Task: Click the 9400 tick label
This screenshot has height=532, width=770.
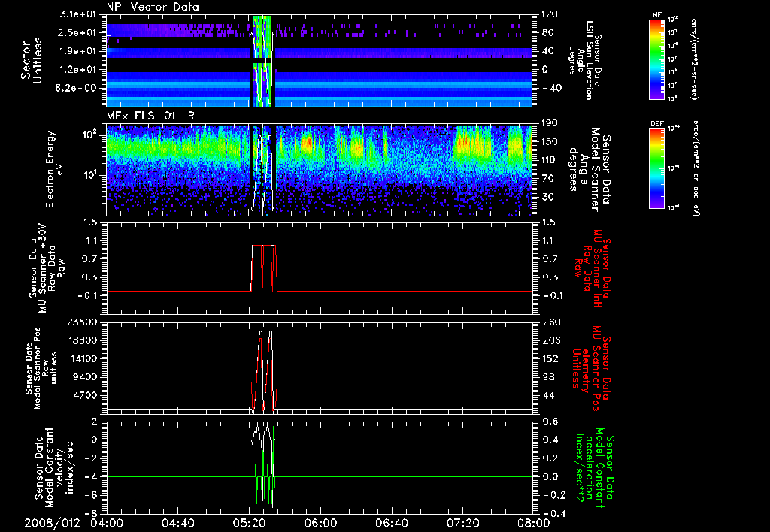Action: [83, 377]
